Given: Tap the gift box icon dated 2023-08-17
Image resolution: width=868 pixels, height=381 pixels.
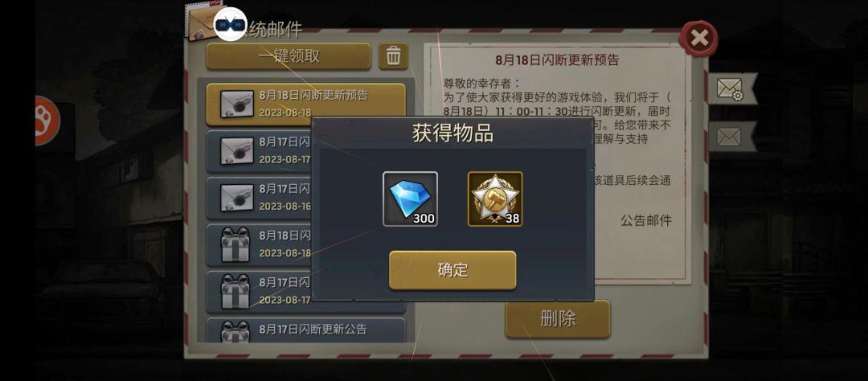Looking at the screenshot, I should tap(235, 291).
